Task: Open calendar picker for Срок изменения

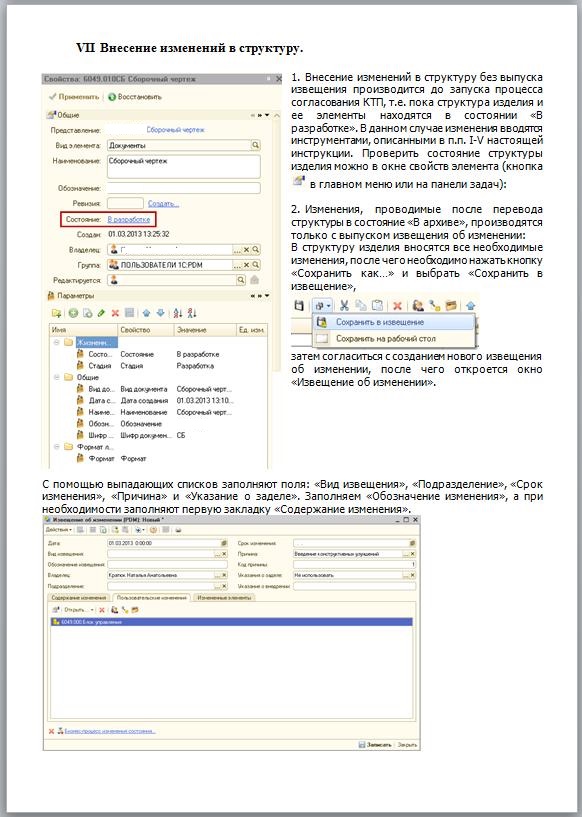Action: [x=412, y=543]
